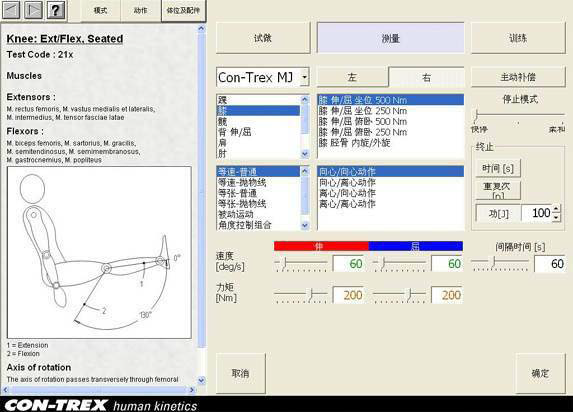Select 肘 in the joint list
The height and width of the screenshot is (412, 573).
(x=258, y=153)
